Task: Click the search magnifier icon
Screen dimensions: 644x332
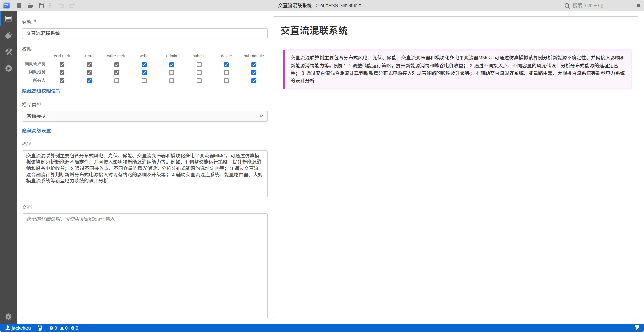Action: click(x=567, y=5)
